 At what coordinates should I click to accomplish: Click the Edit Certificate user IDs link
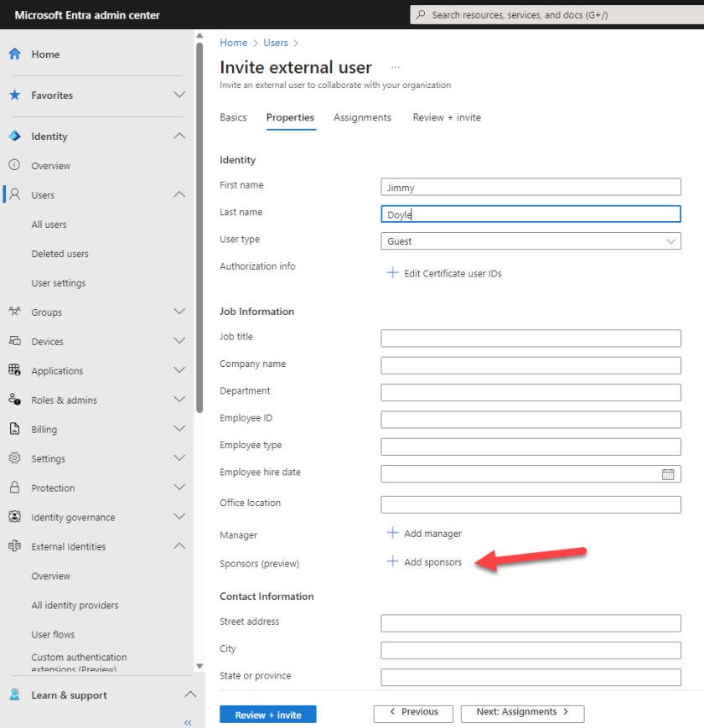point(453,273)
